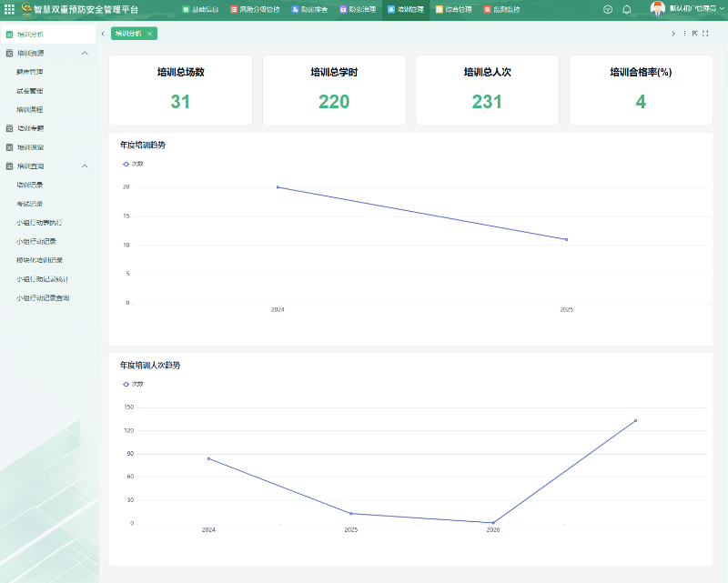Open the 综合管理 top menu
The image size is (728, 583).
click(453, 9)
